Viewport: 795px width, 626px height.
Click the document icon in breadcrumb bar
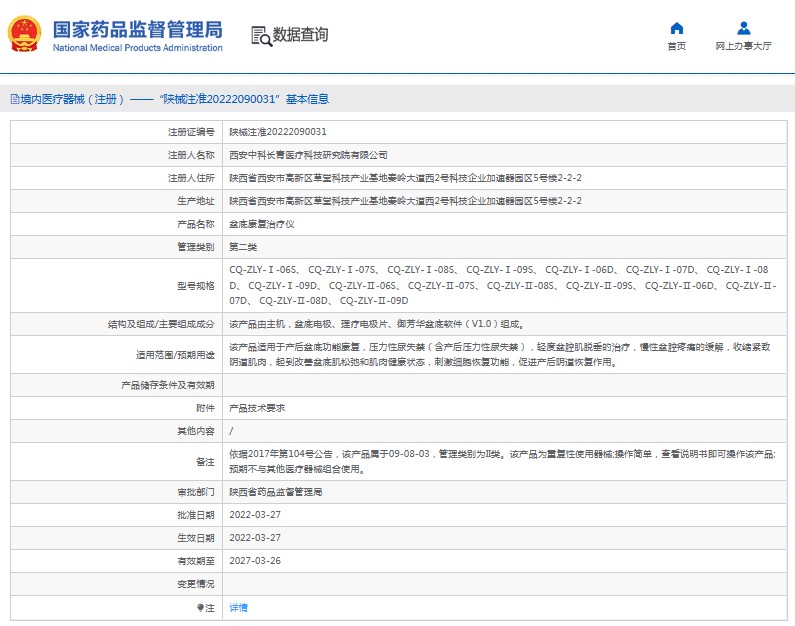pos(14,99)
